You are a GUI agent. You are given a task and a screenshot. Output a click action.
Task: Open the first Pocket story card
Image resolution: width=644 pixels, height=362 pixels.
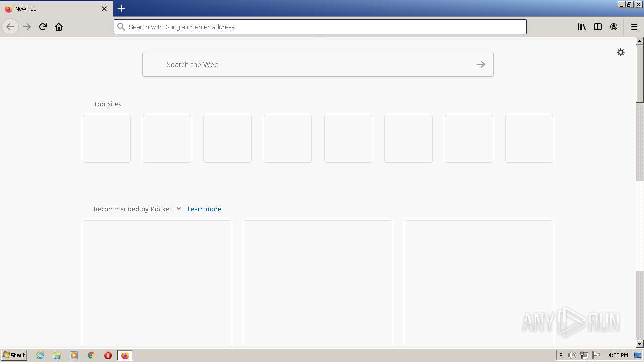(x=157, y=284)
